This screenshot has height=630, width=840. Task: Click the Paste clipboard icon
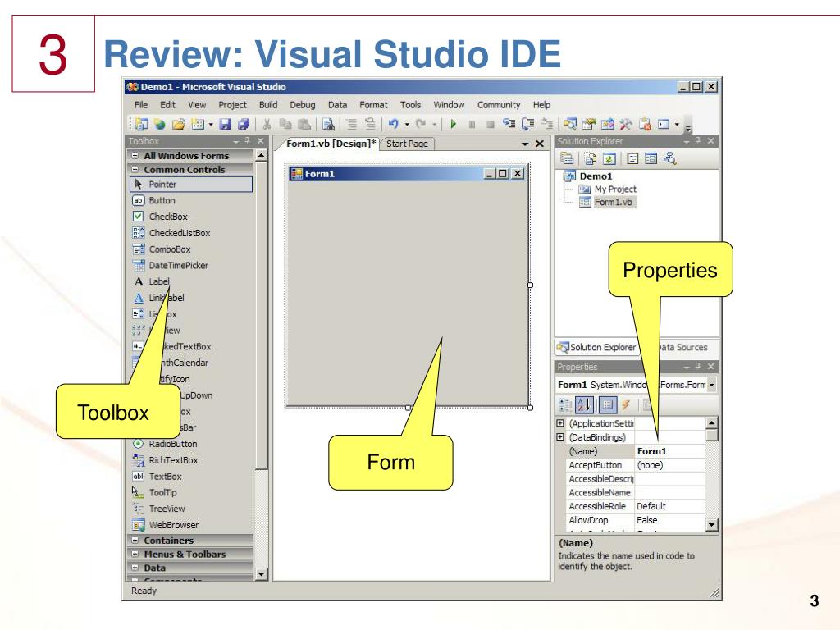click(304, 125)
